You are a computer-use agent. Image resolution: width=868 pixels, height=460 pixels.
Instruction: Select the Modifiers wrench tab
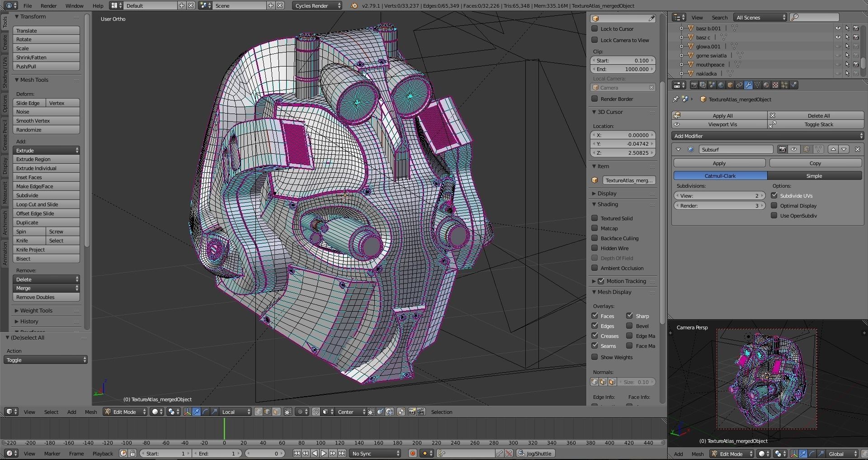(748, 85)
